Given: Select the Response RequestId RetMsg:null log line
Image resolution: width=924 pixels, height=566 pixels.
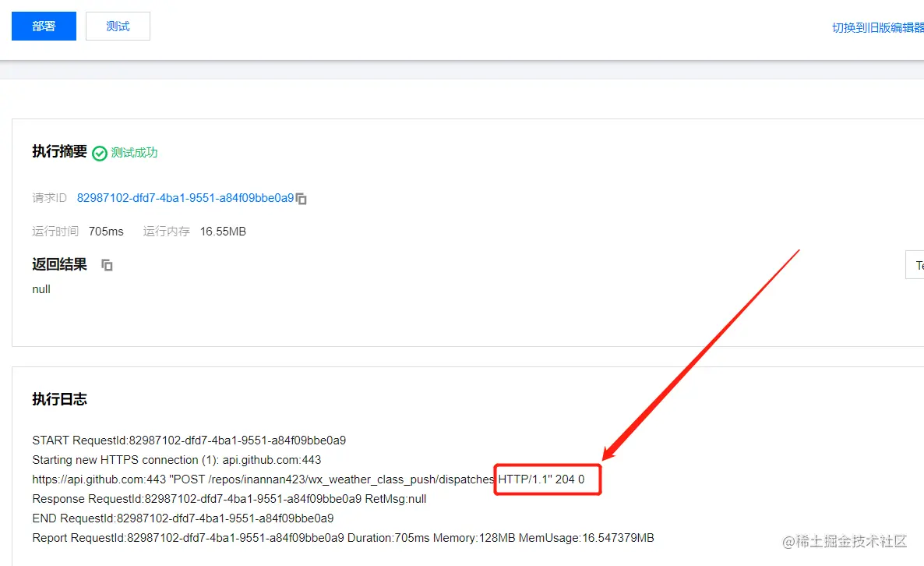Looking at the screenshot, I should click(229, 499).
